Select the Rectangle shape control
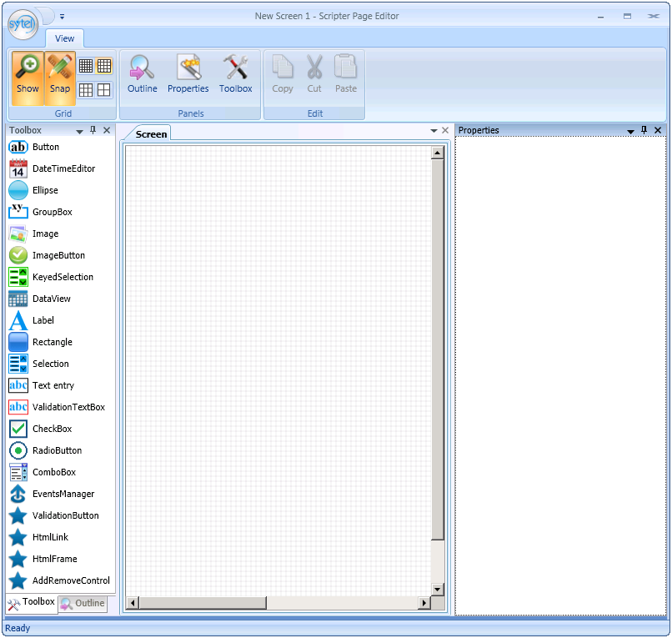672x638 pixels. point(60,342)
